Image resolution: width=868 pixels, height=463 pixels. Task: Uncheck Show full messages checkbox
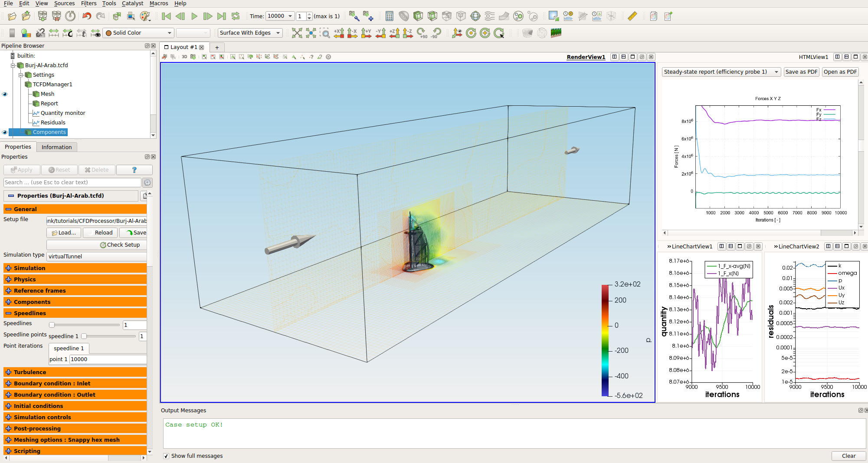tap(166, 456)
